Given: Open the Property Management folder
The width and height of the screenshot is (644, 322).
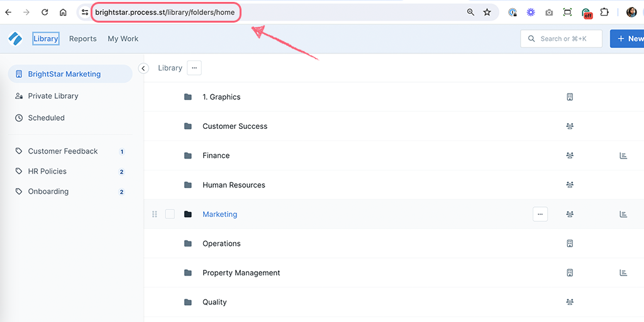Looking at the screenshot, I should click(x=241, y=273).
